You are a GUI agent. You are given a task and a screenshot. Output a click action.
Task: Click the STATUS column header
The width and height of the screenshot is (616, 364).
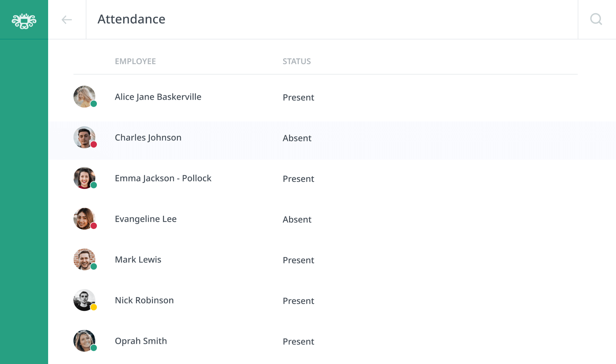(296, 61)
